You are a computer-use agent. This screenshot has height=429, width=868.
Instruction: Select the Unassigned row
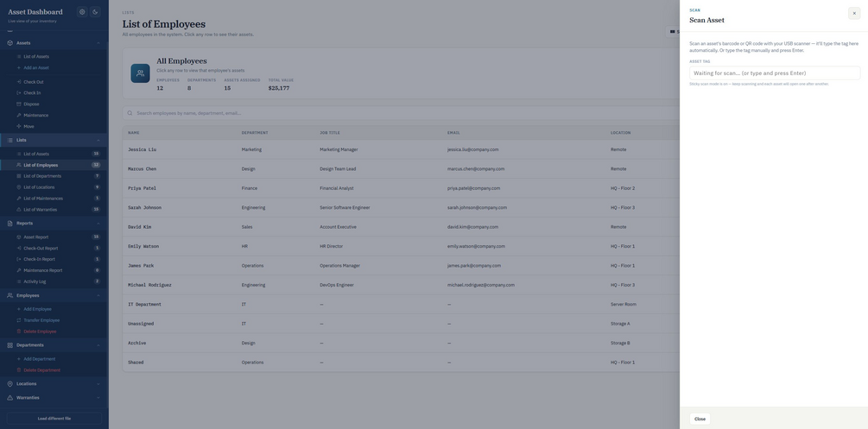(401, 324)
